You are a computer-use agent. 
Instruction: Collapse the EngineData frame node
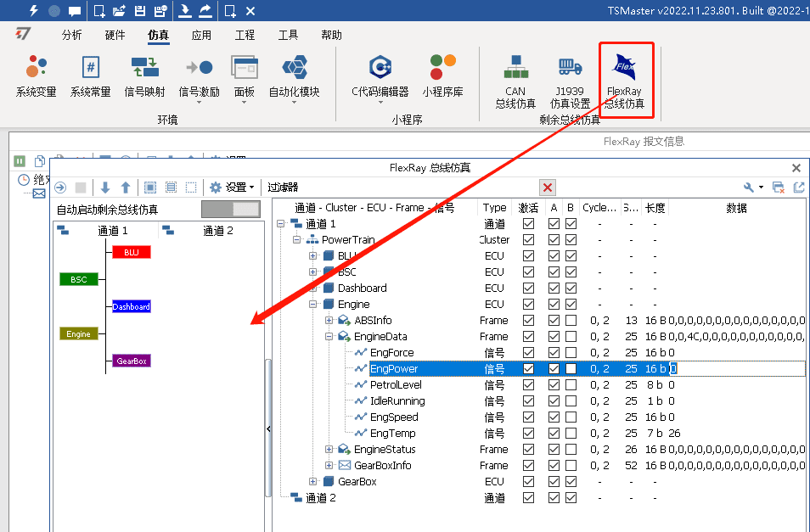(329, 337)
